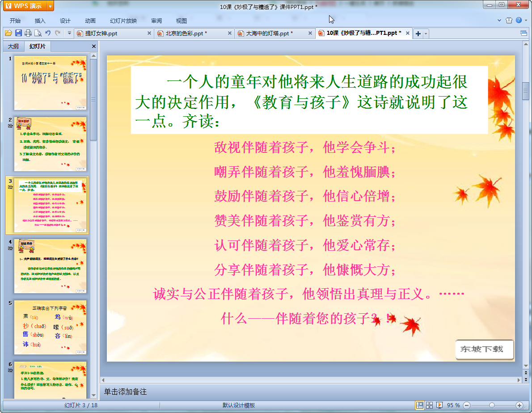Open the skin (shirt) icon at top right
Image resolution: width=532 pixels, height=413 pixels.
[x=509, y=20]
